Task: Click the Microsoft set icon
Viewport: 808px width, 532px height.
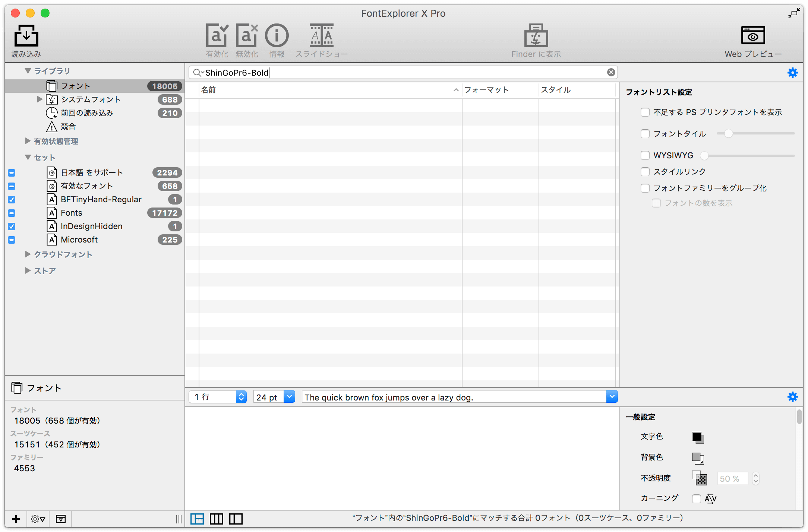Action: pos(52,240)
